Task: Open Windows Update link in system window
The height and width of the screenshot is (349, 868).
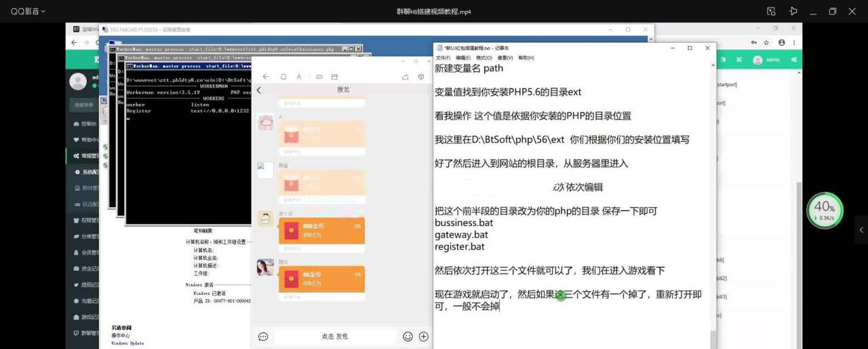Action: coord(127,344)
